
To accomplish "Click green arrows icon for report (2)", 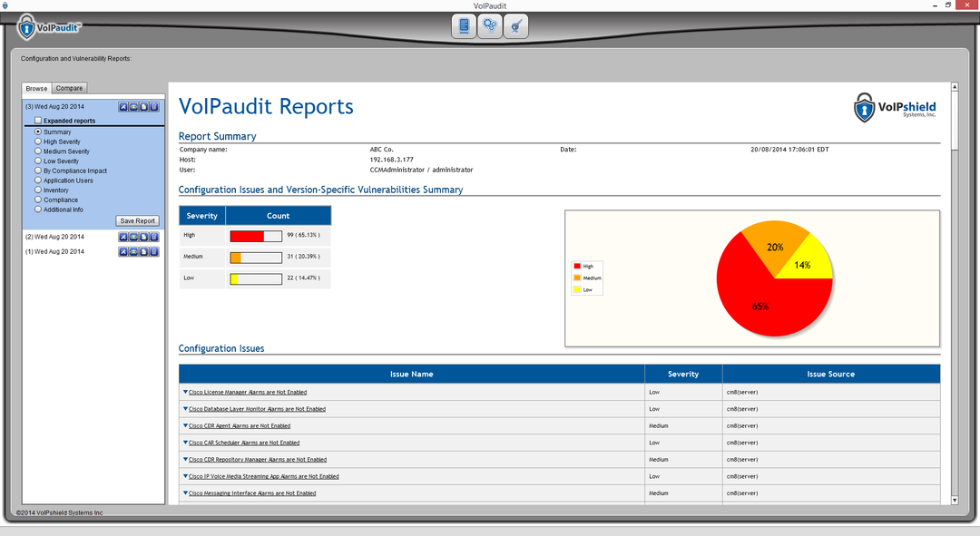I will coord(133,237).
